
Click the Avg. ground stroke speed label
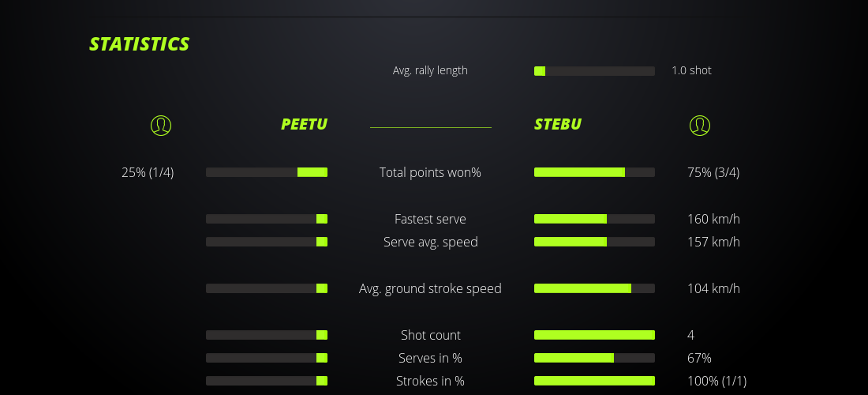click(x=430, y=288)
